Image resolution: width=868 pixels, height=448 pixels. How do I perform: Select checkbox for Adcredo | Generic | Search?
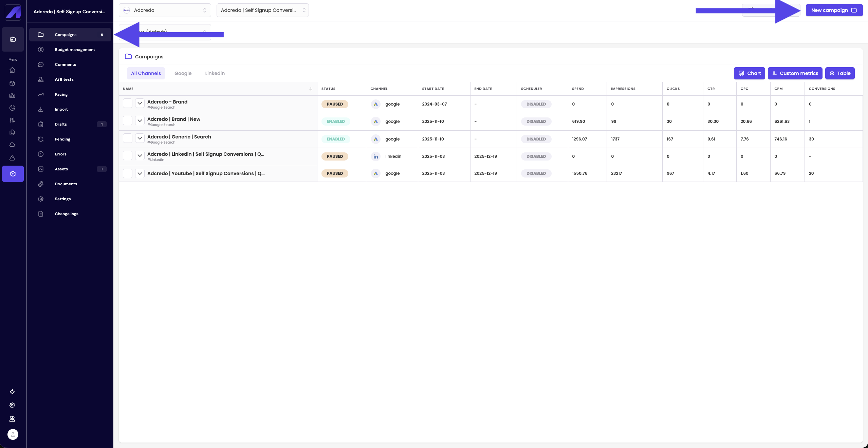(128, 138)
